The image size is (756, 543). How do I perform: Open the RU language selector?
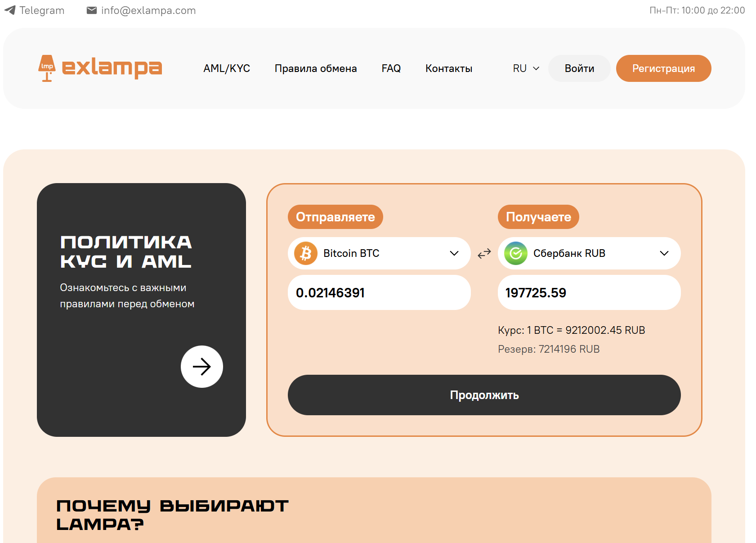coord(525,68)
